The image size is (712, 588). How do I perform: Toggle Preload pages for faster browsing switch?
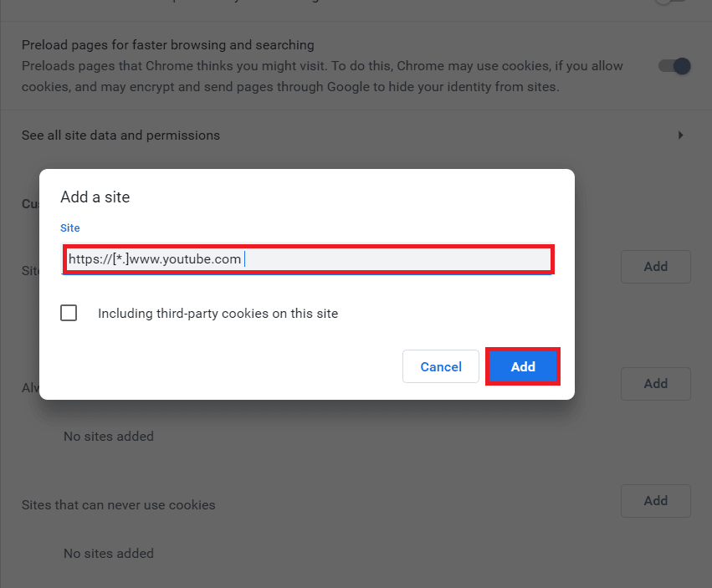[x=674, y=66]
